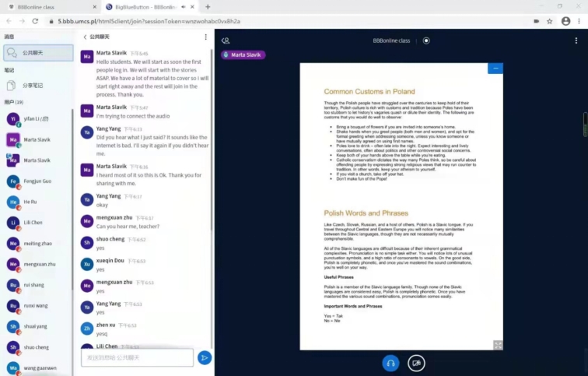588x376 pixels.
Task: Send the chat message with the arrow button
Action: tap(204, 357)
